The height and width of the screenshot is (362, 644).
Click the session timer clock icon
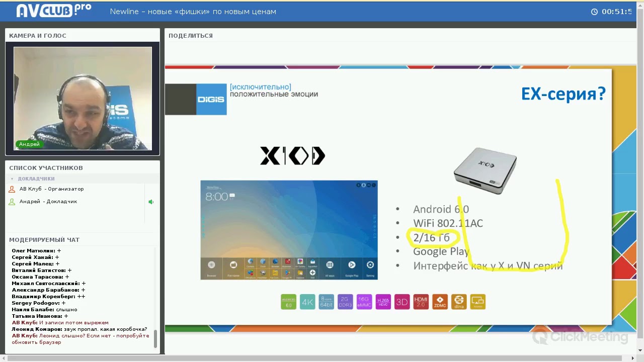[594, 12]
